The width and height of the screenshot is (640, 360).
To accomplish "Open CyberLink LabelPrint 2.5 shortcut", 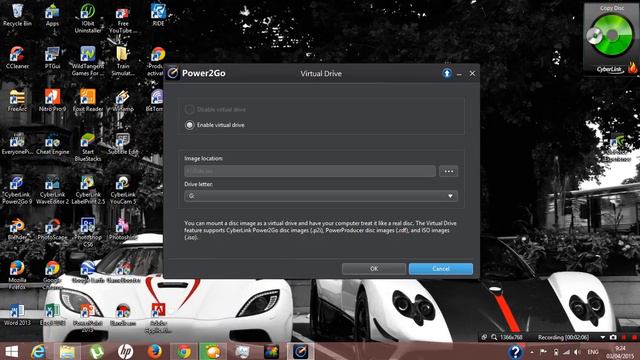I will (x=88, y=190).
